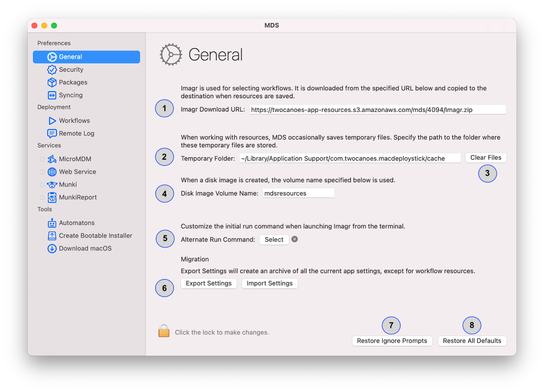544x392 pixels.
Task: Click the Create Bootable Installer icon
Action: (x=52, y=236)
